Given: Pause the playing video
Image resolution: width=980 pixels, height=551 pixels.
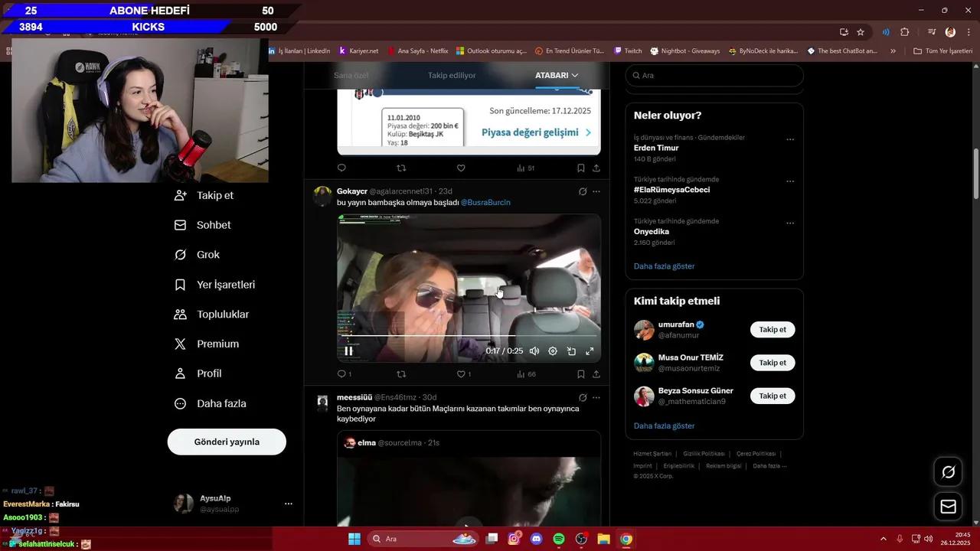Looking at the screenshot, I should [x=348, y=351].
